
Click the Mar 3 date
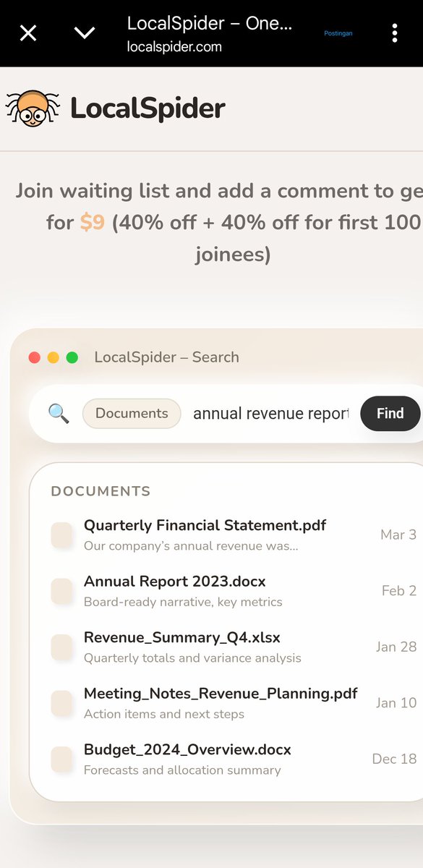(x=398, y=535)
